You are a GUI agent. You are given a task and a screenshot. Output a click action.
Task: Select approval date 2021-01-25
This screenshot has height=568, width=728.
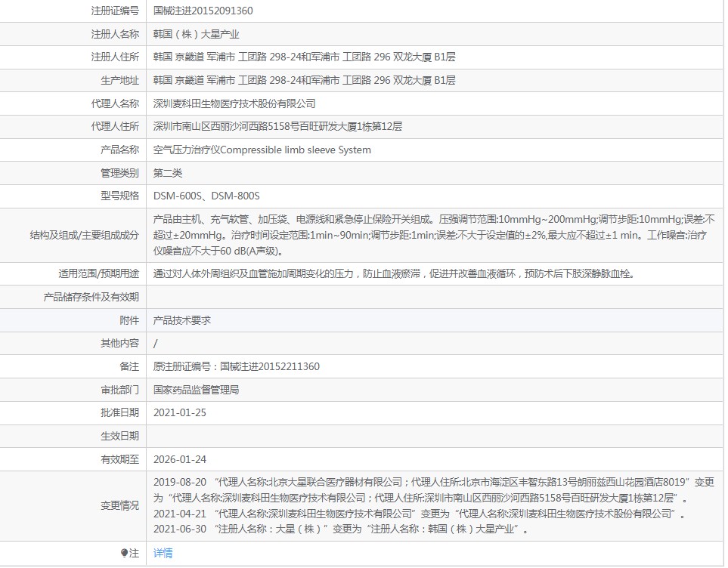click(180, 412)
